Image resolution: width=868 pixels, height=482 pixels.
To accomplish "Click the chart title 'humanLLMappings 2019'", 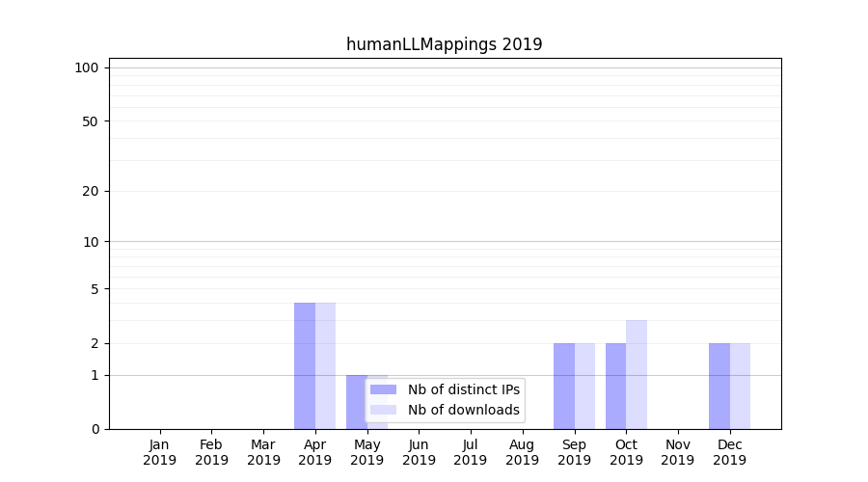I will click(445, 44).
